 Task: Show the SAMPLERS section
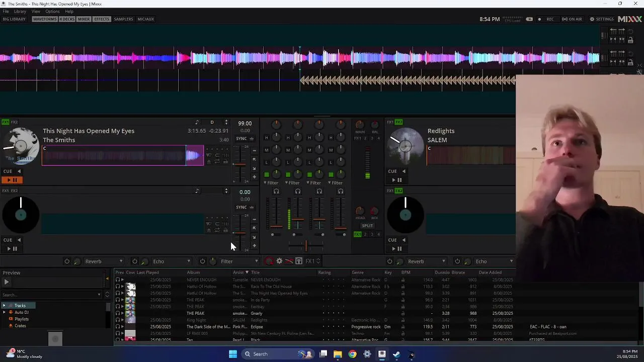[123, 19]
